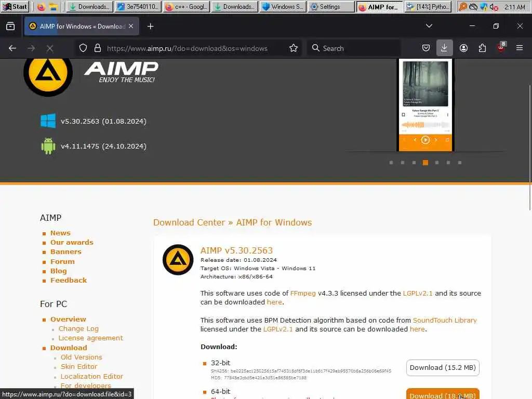Open Localization Editor sidebar link
This screenshot has width=532, height=399.
point(91,376)
